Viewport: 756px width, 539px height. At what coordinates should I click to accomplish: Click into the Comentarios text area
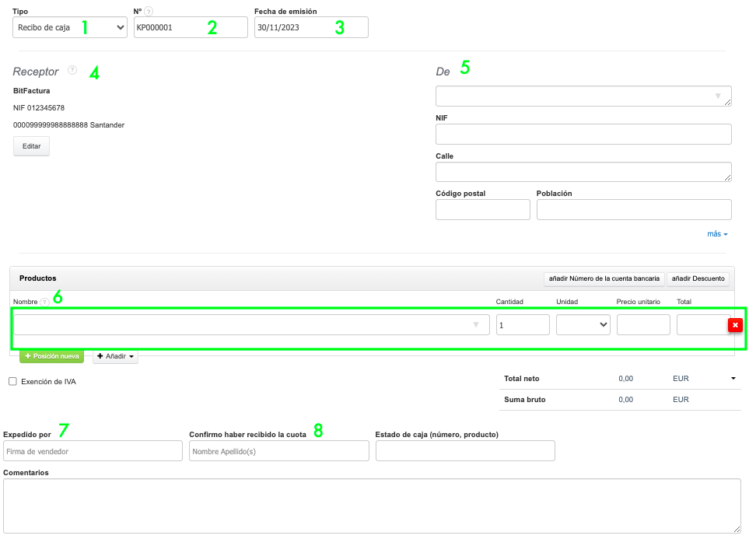pyautogui.click(x=372, y=506)
